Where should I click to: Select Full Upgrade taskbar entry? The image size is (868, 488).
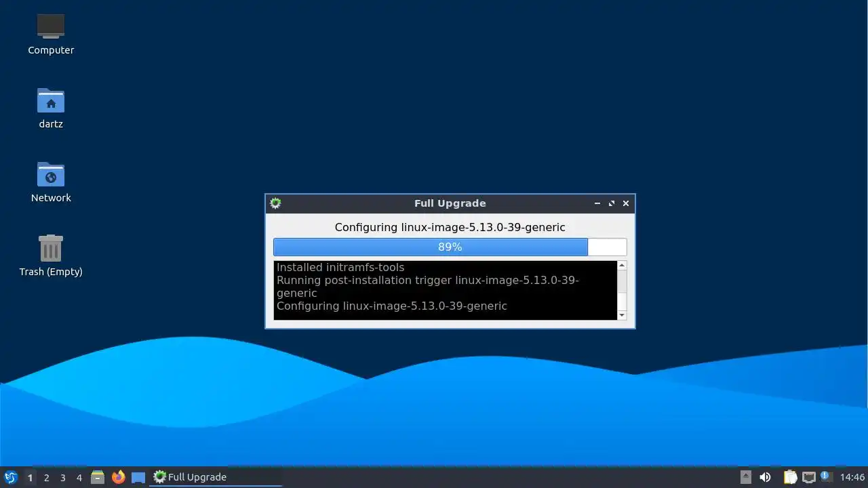[x=216, y=477]
